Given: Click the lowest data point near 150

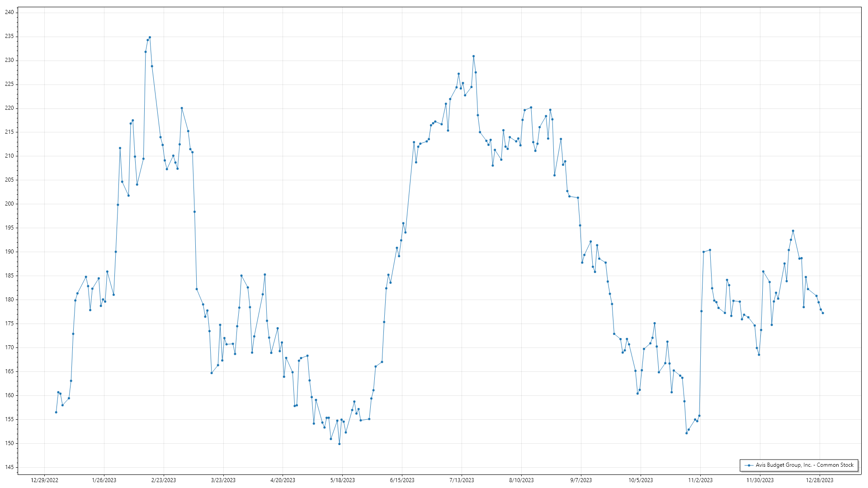Looking at the screenshot, I should [x=339, y=444].
